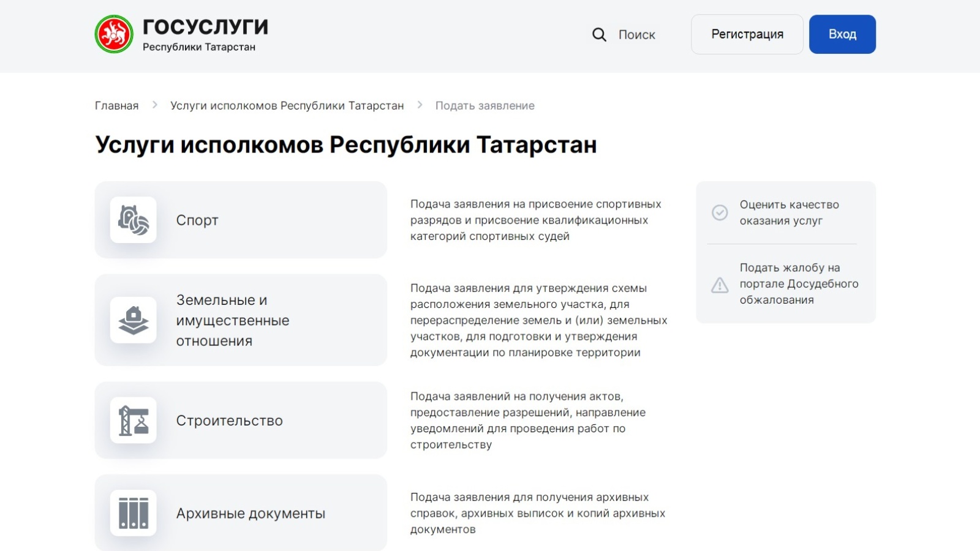Click the land and property relations icon
Viewport: 980px width, 551px height.
tap(134, 320)
